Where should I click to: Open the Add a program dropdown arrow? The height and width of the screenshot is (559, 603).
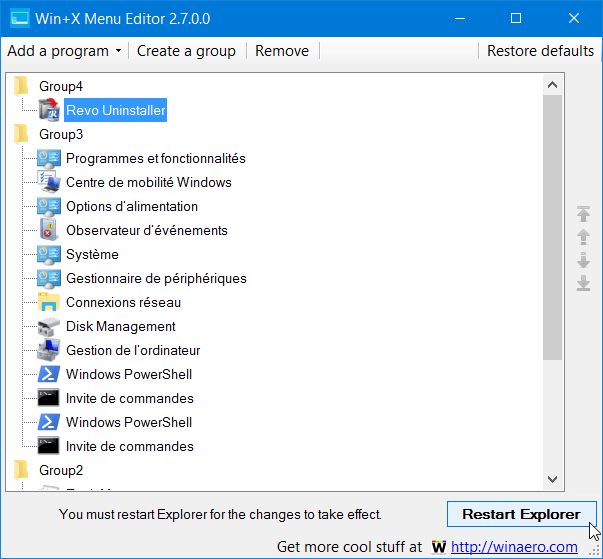(118, 51)
